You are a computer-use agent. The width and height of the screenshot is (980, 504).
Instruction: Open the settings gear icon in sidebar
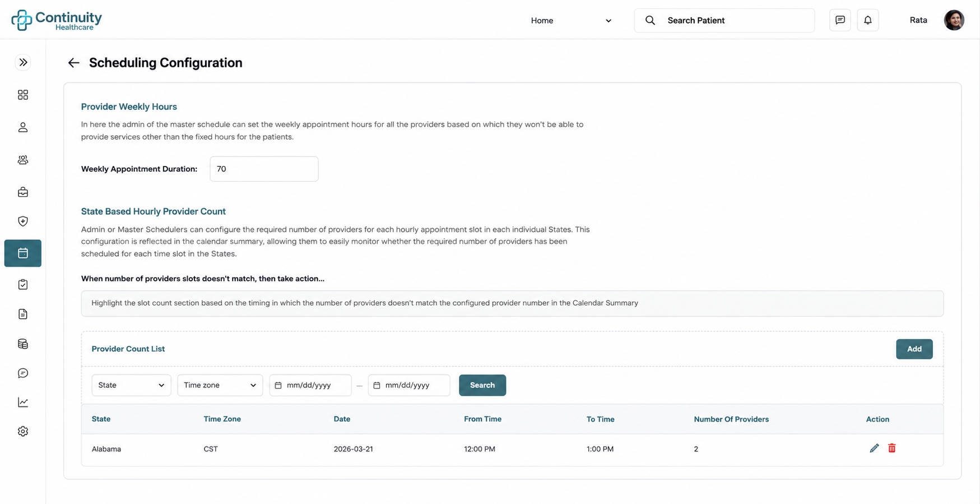click(23, 431)
